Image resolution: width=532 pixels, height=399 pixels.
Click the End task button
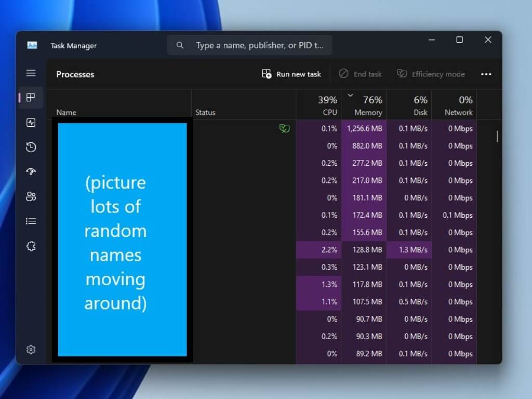point(361,74)
